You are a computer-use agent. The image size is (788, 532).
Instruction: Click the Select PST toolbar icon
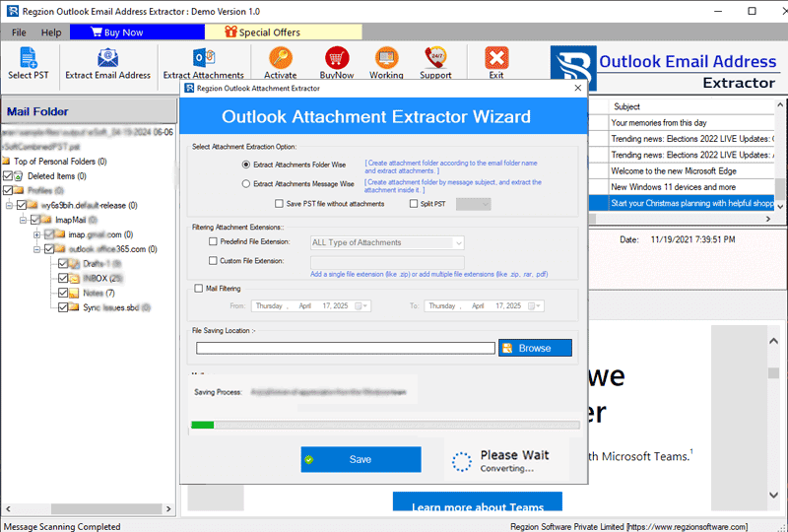point(29,57)
